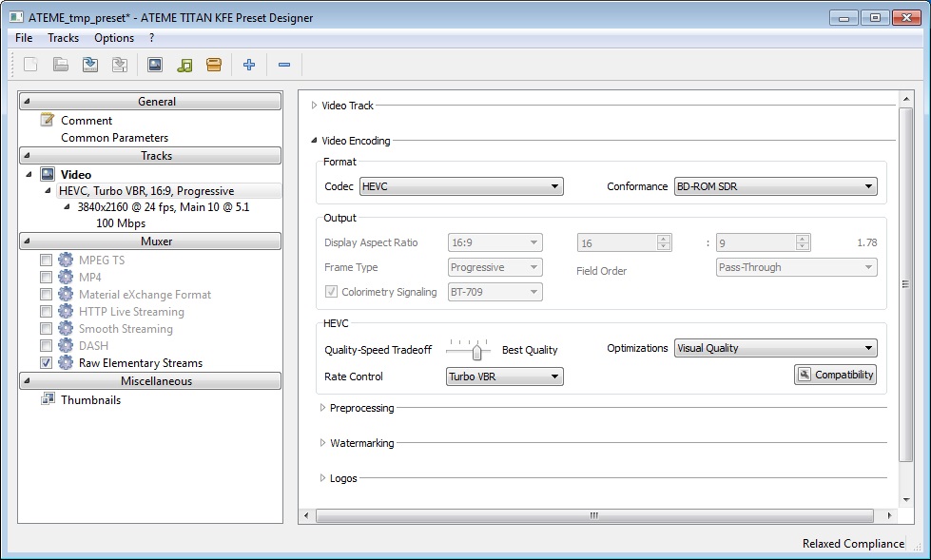
Task: Click the Tracks section header
Action: click(150, 156)
